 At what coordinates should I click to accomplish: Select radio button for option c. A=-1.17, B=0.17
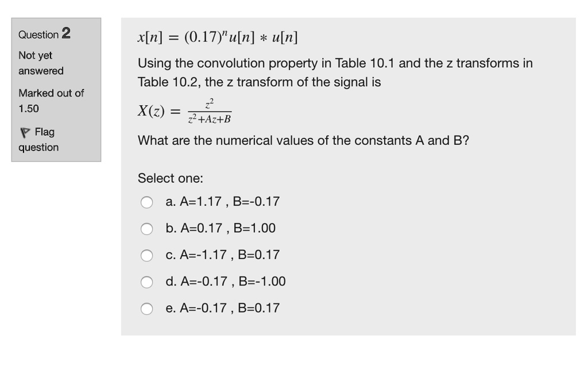[146, 255]
